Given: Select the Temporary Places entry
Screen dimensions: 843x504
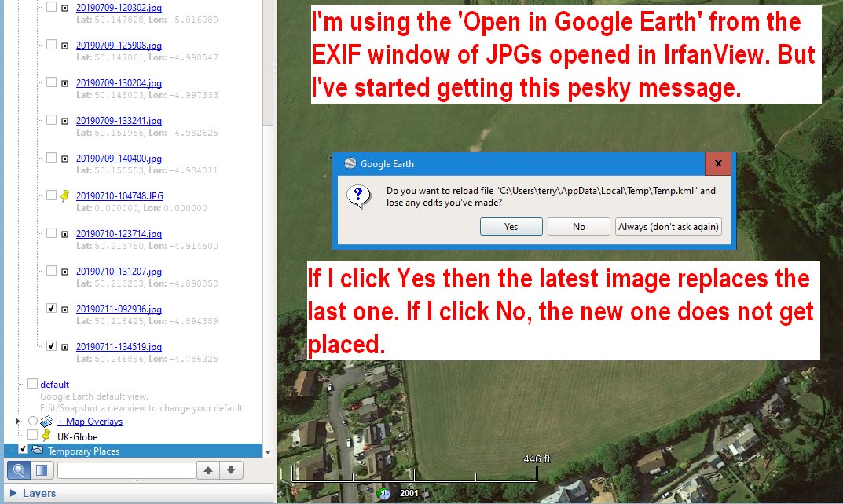Looking at the screenshot, I should [82, 451].
